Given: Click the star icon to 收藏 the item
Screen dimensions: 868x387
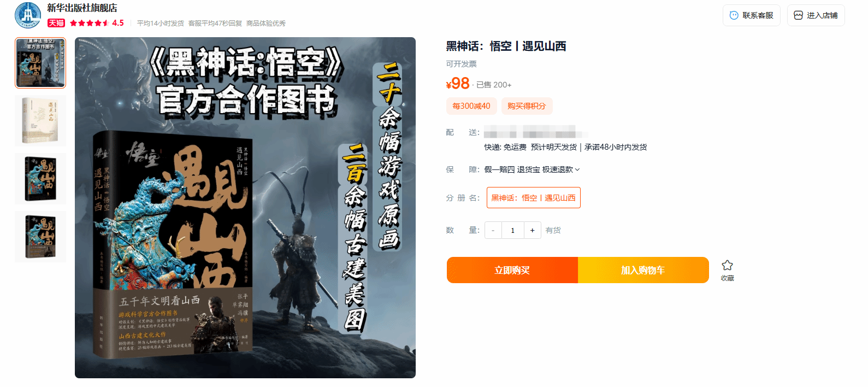Looking at the screenshot, I should click(x=727, y=265).
